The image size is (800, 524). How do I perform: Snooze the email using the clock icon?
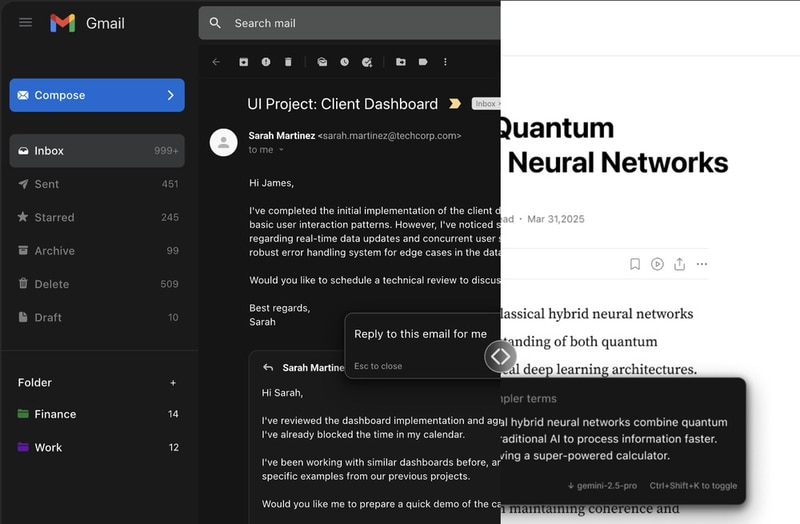point(345,62)
